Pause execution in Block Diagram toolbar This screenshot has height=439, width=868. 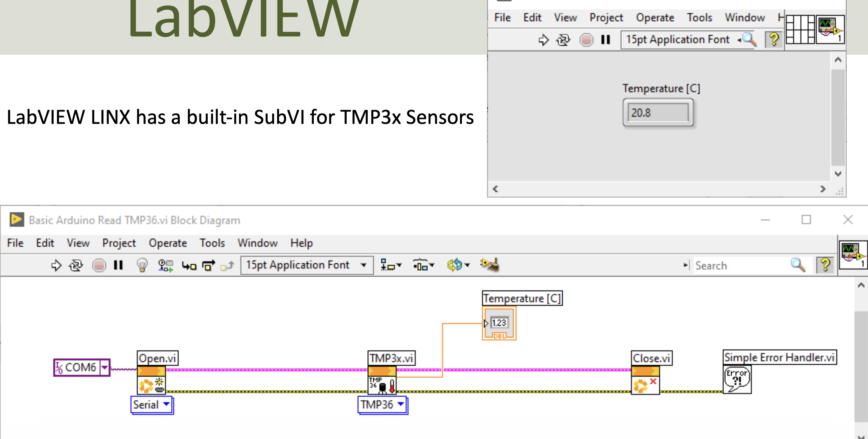click(118, 265)
